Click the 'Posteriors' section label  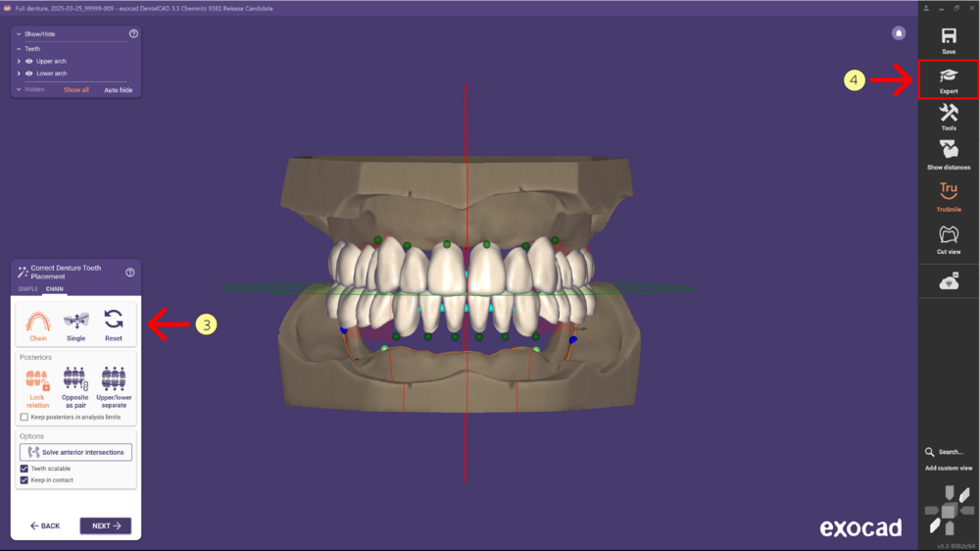point(35,357)
